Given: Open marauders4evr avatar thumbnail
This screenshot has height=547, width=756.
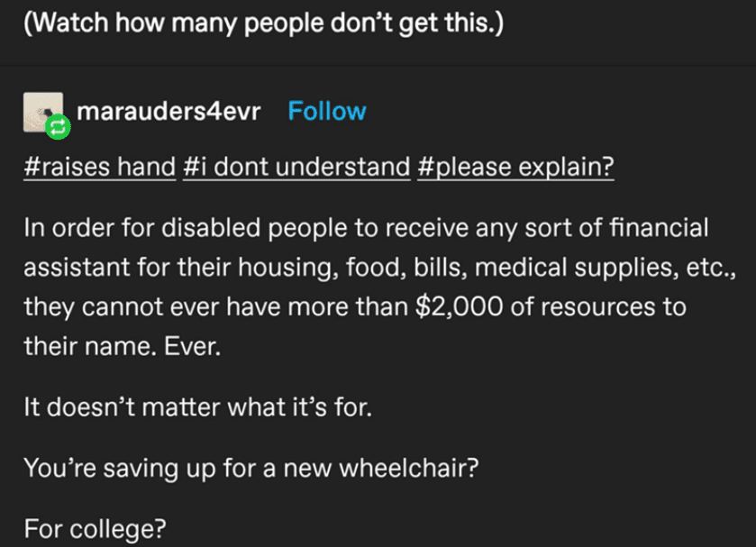Looking at the screenshot, I should click(x=43, y=112).
